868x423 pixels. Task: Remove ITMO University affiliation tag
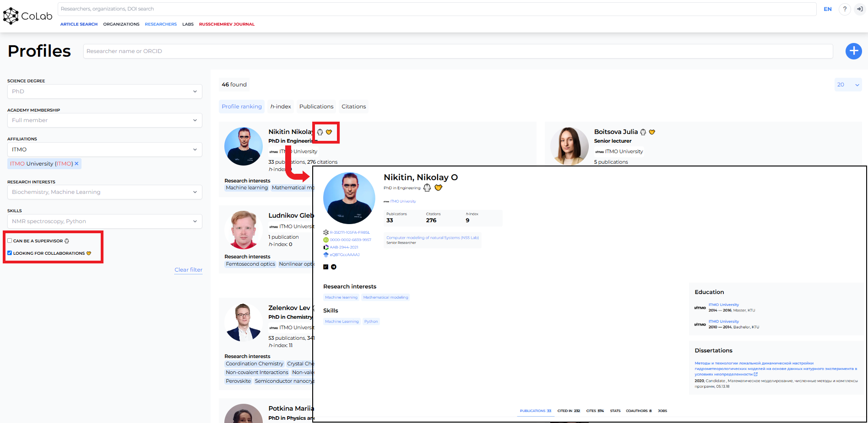click(76, 164)
